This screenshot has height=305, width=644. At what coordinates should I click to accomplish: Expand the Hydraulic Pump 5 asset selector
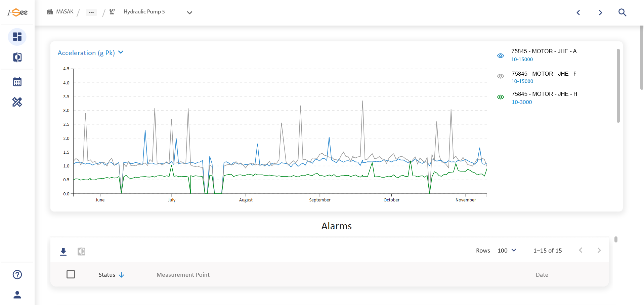[189, 12]
